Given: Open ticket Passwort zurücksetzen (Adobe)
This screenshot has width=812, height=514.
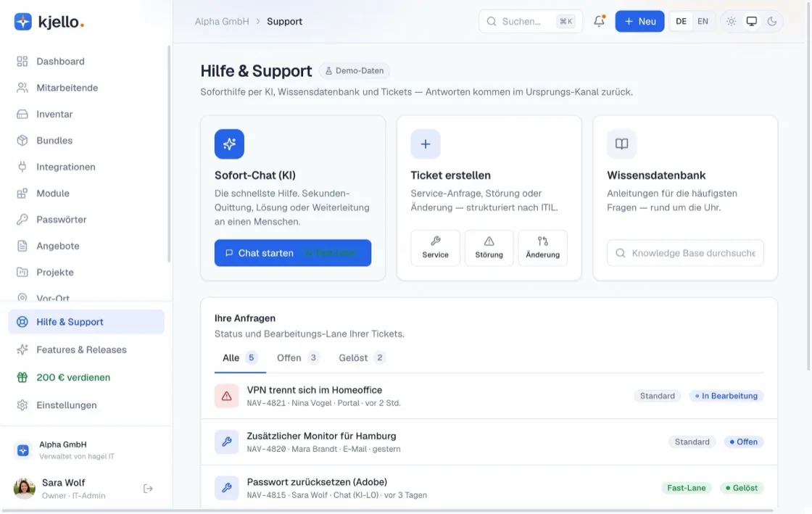Looking at the screenshot, I should (489, 488).
